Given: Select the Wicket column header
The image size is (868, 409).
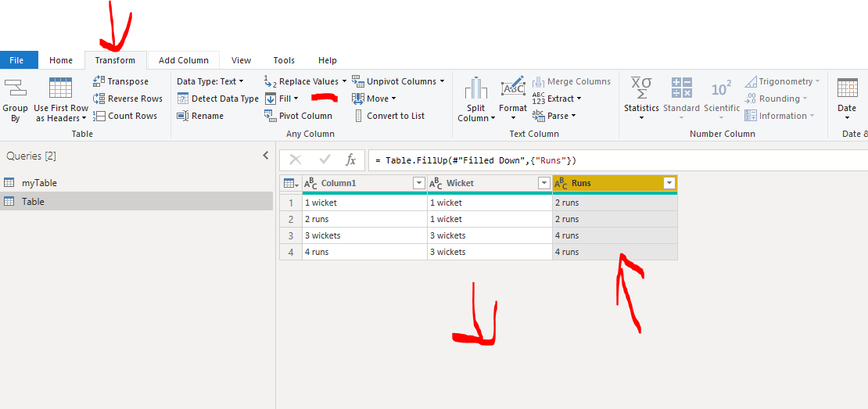Looking at the screenshot, I should point(490,183).
